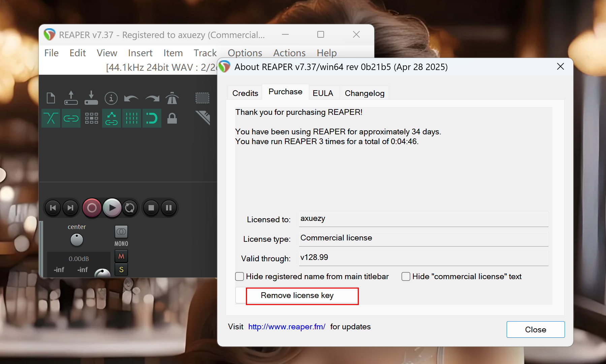This screenshot has height=364, width=606.
Task: Click the Undo arrow icon
Action: (131, 98)
